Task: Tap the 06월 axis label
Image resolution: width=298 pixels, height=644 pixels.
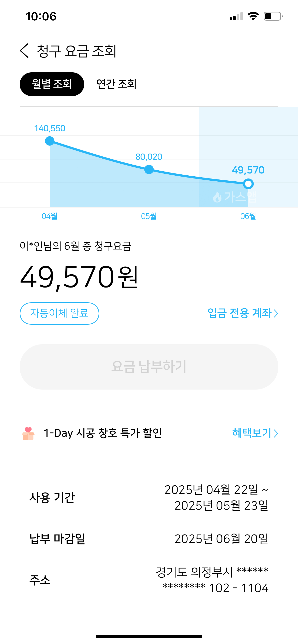Action: click(x=248, y=216)
